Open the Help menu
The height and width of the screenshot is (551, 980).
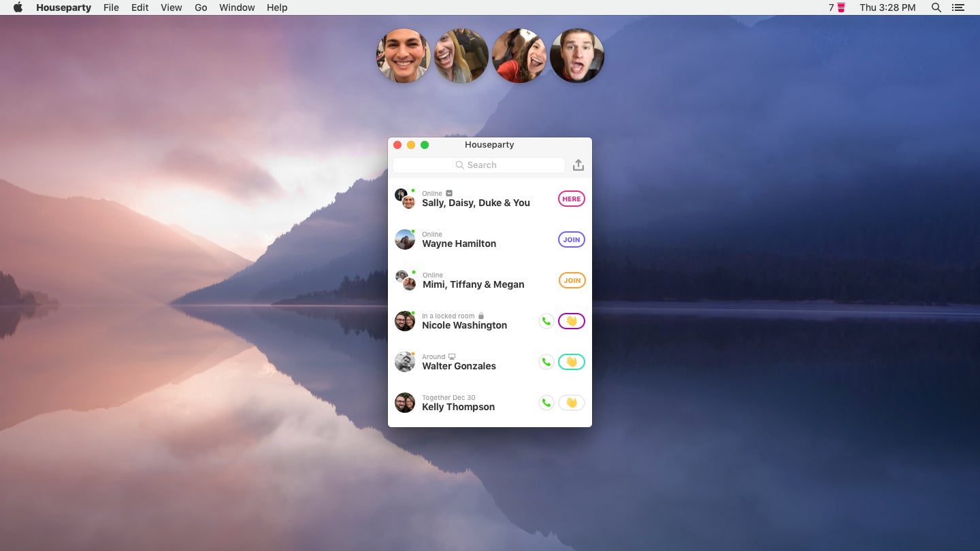tap(277, 7)
